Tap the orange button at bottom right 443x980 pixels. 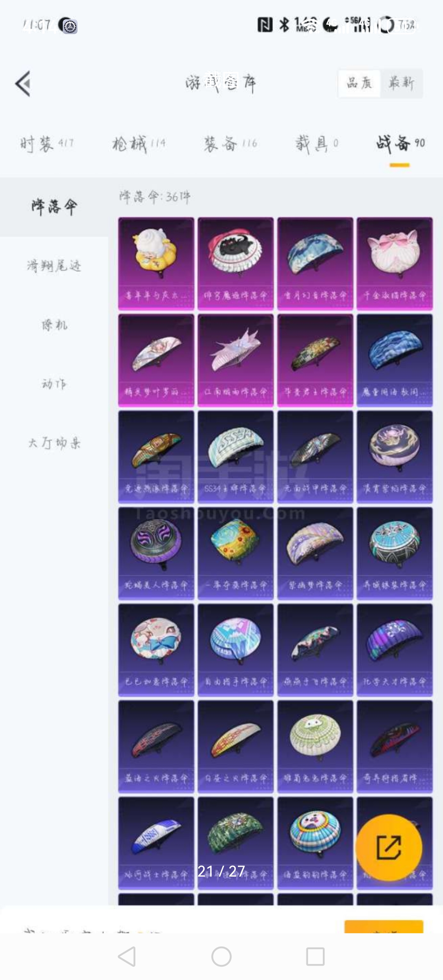click(384, 927)
